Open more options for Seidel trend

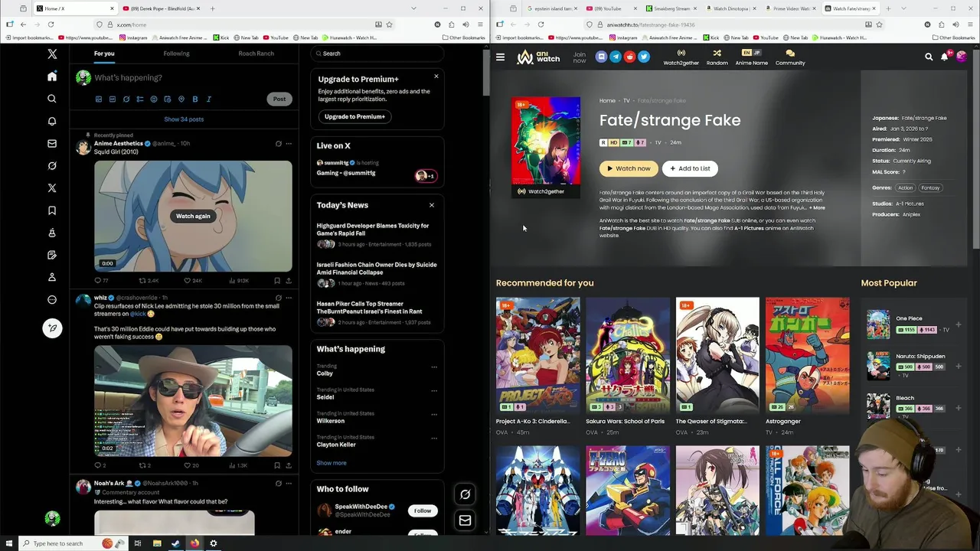click(x=434, y=390)
